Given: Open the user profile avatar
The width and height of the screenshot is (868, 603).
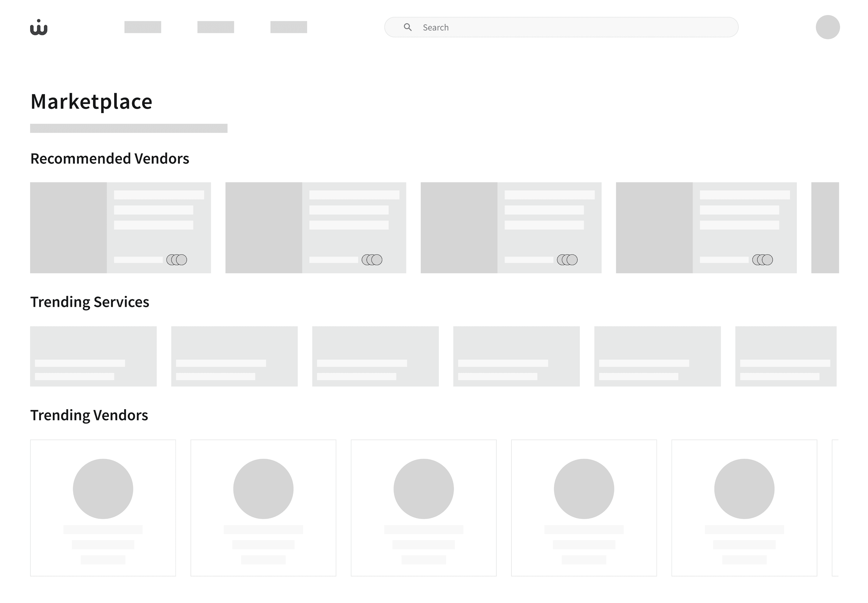Looking at the screenshot, I should click(x=827, y=27).
